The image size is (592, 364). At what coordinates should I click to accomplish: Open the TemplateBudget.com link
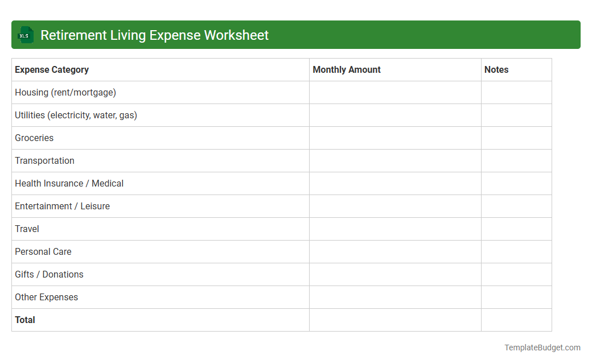(542, 346)
